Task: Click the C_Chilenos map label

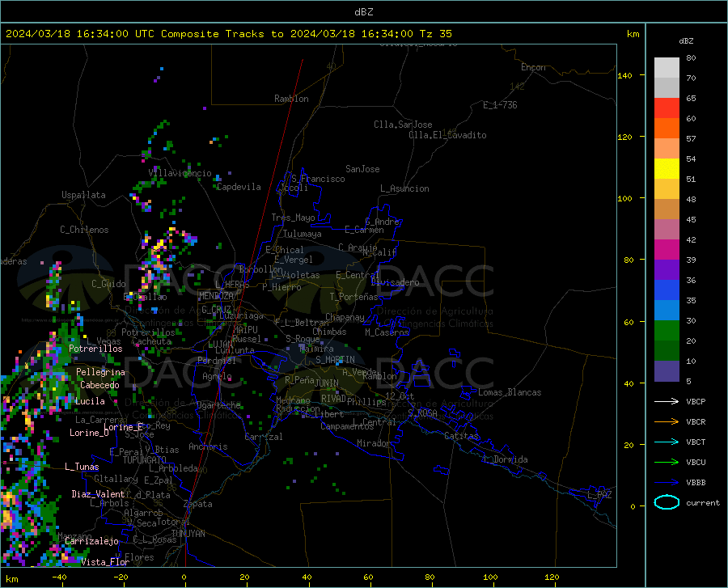Action: [x=84, y=230]
